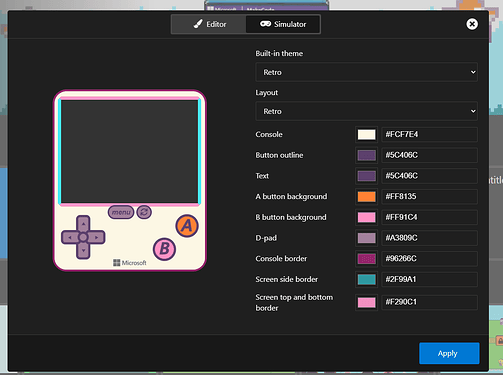Click the simulator A button

187,226
